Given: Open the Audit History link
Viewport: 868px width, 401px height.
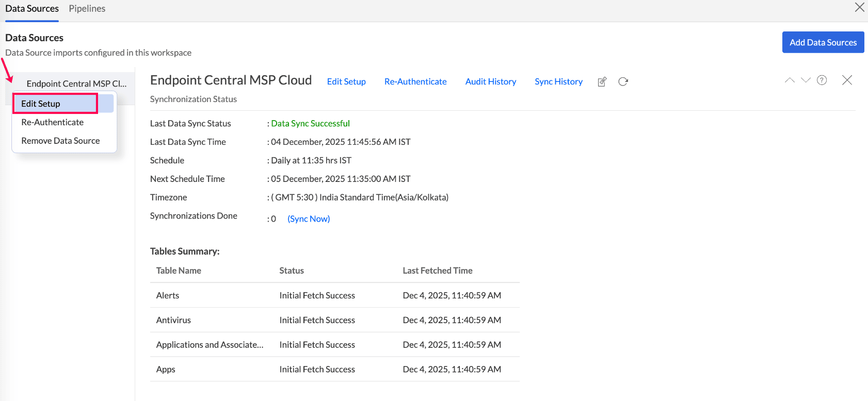Looking at the screenshot, I should click(x=490, y=81).
